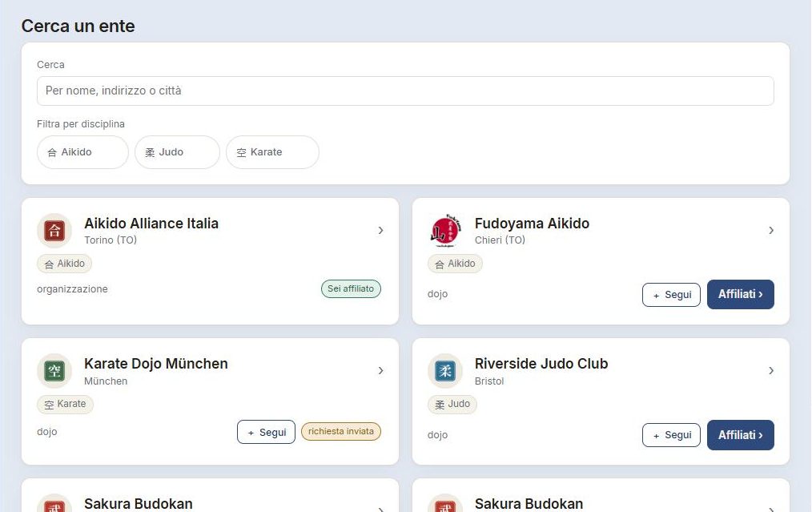Follow Fudoyama Aikido with the Segui button
This screenshot has height=512, width=812.
(671, 295)
